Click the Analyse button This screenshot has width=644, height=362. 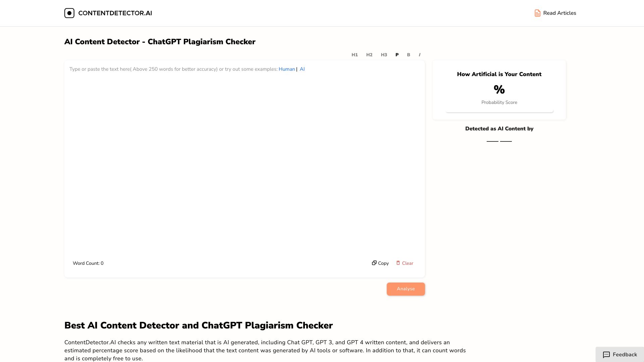click(x=406, y=289)
